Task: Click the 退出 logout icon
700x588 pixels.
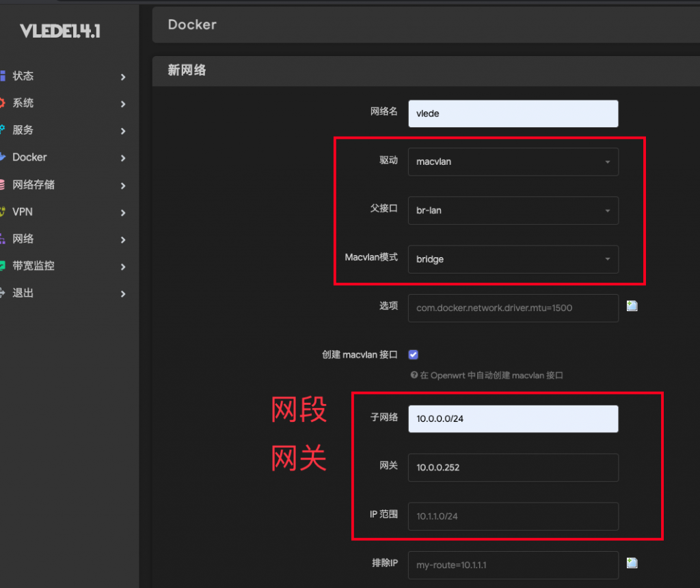Action: pos(2,293)
